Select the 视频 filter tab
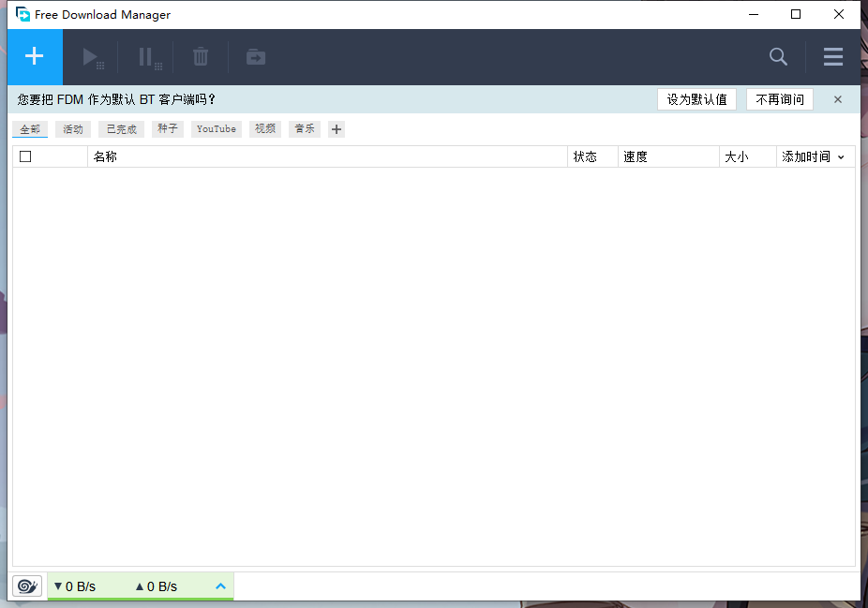Viewport: 868px width, 608px height. pyautogui.click(x=265, y=129)
